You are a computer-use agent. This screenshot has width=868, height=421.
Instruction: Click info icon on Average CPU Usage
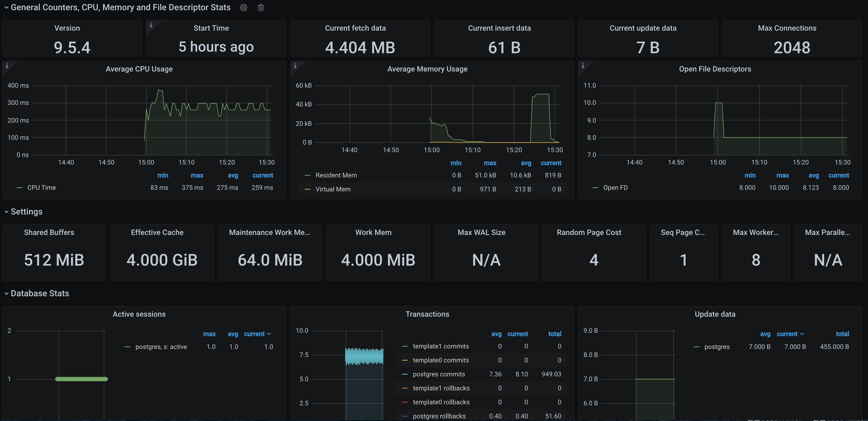click(7, 66)
